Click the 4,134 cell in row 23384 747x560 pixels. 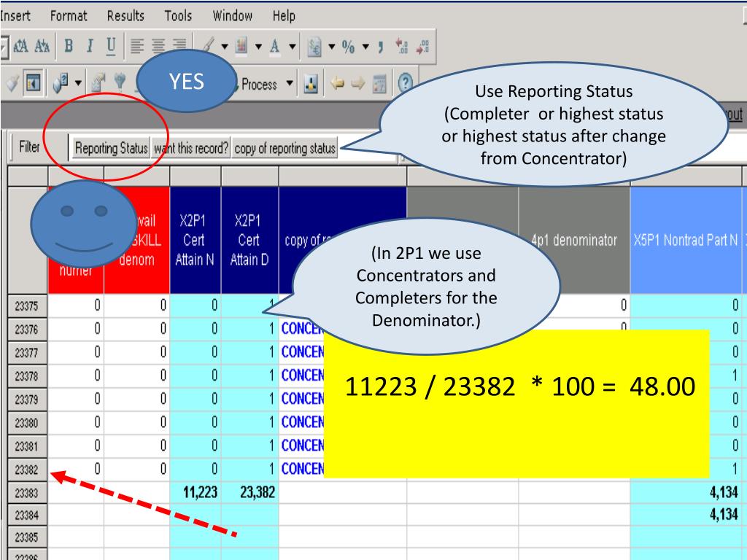686,514
